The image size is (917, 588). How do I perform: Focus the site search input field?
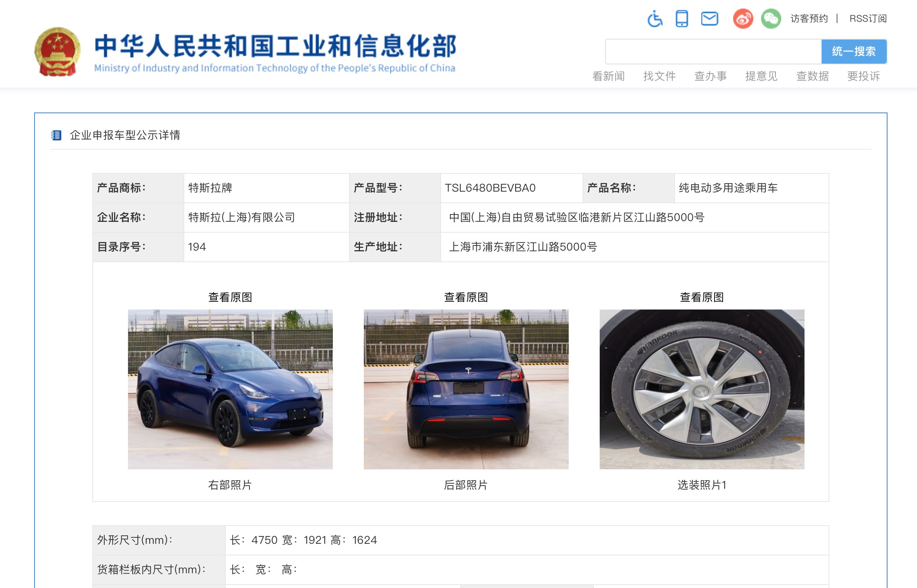[713, 52]
